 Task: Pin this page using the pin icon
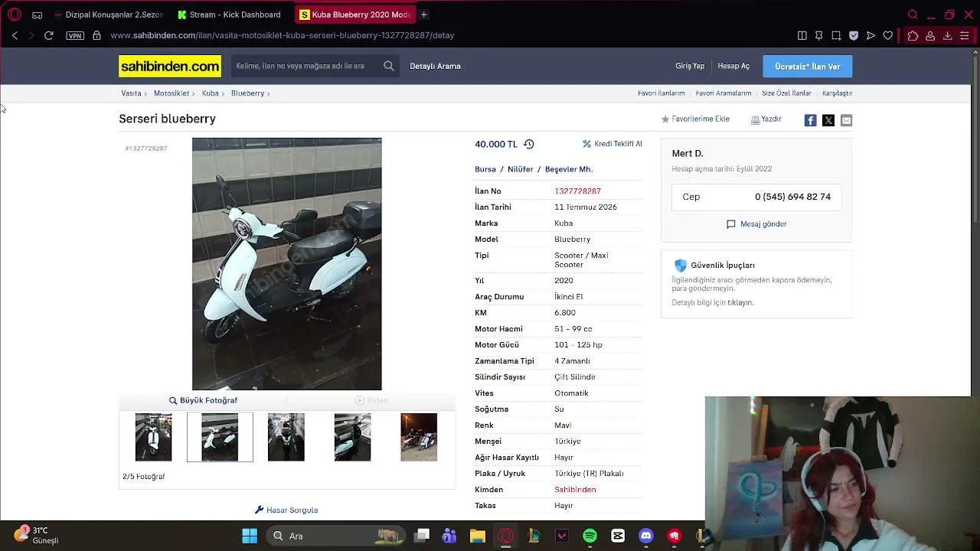[818, 35]
